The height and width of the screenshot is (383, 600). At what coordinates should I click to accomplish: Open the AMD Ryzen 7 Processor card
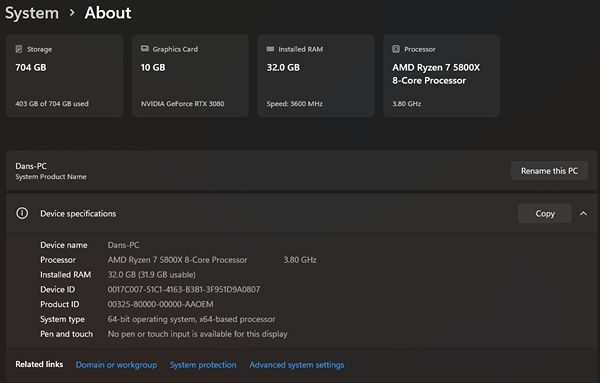442,76
